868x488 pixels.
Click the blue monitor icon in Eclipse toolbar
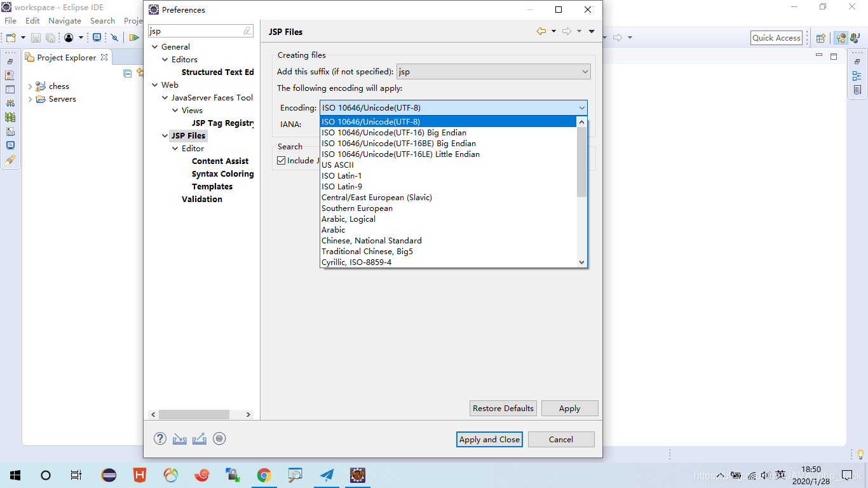pos(97,37)
